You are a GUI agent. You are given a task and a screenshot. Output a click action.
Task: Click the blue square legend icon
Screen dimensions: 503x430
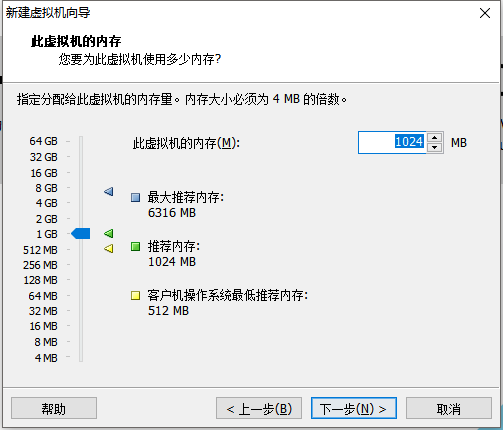[x=135, y=198]
